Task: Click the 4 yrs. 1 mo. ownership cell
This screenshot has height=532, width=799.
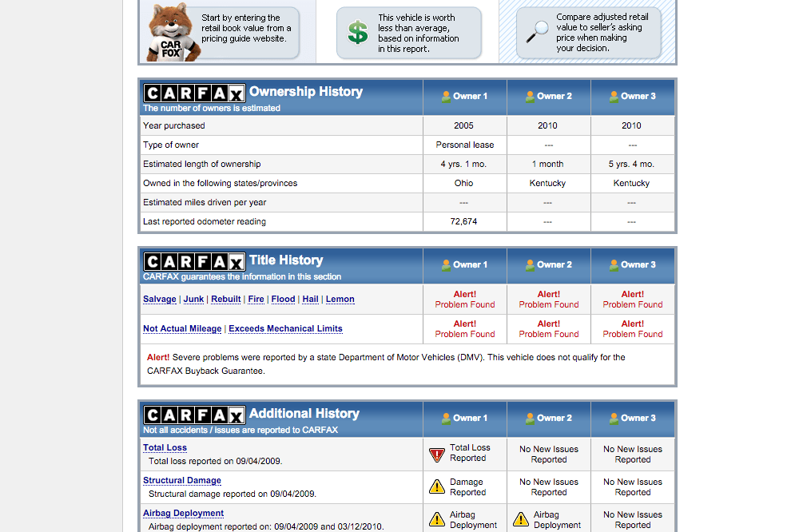Action: (463, 164)
